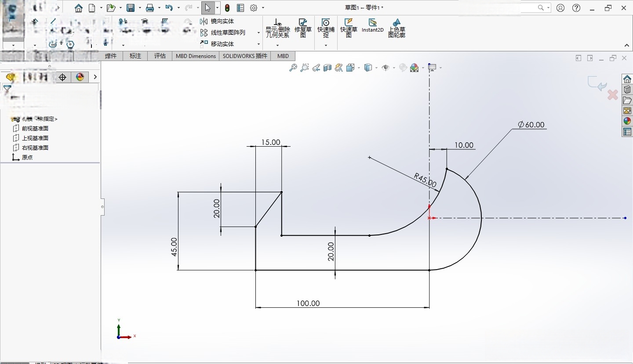Image resolution: width=633 pixels, height=364 pixels.
Task: Expand more feature manager tabs chevron
Action: pyautogui.click(x=95, y=77)
